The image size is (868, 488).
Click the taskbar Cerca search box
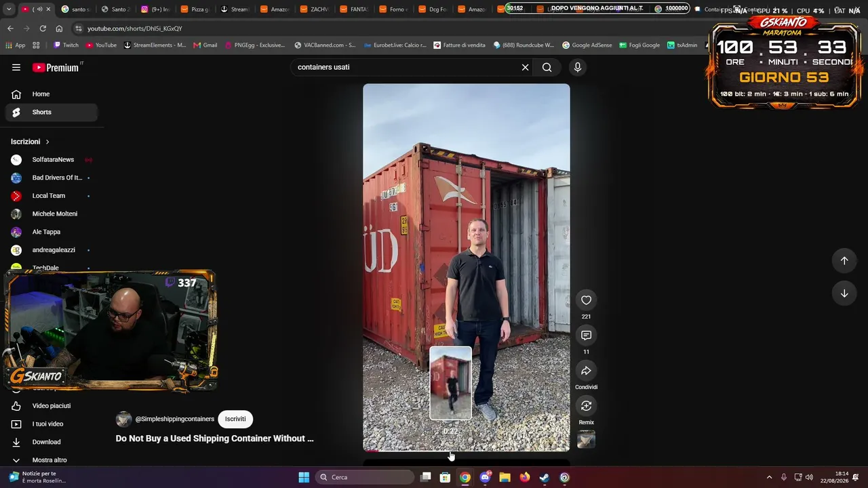coord(366,477)
